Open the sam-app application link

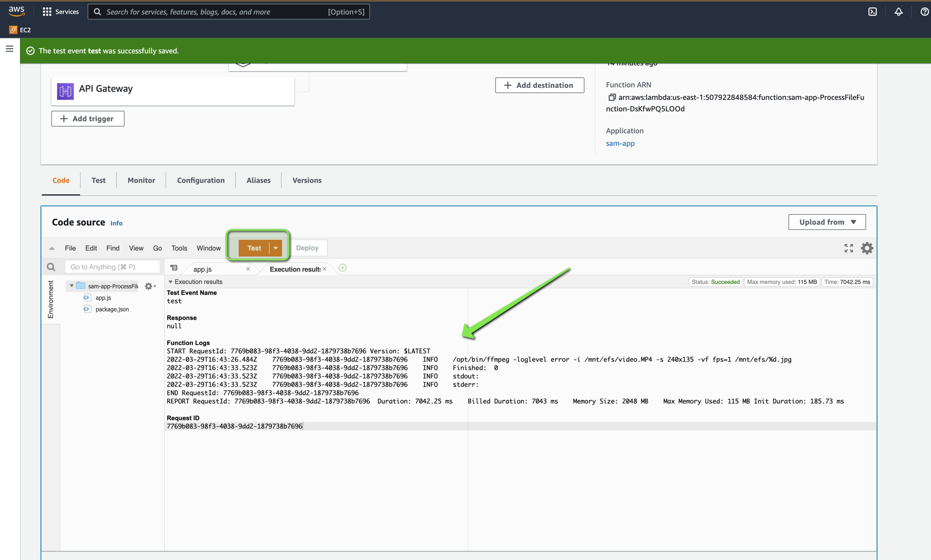[620, 143]
